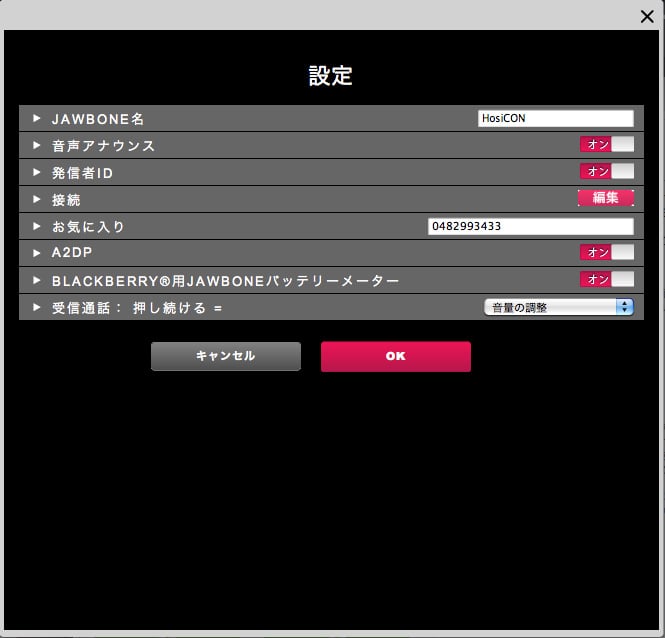Expand the A2DP row triangle
This screenshot has height=638, width=665.
click(x=36, y=253)
